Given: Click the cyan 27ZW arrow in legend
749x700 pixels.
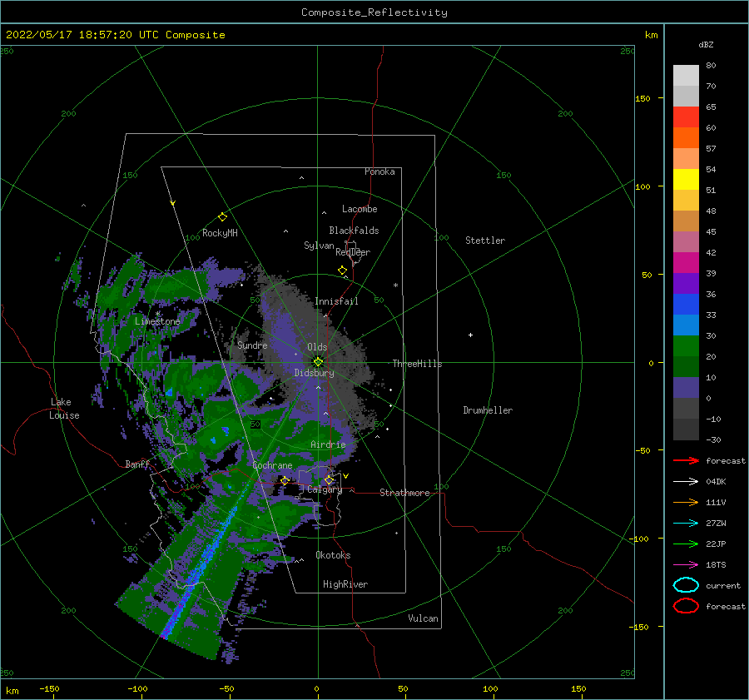Looking at the screenshot, I should click(686, 524).
